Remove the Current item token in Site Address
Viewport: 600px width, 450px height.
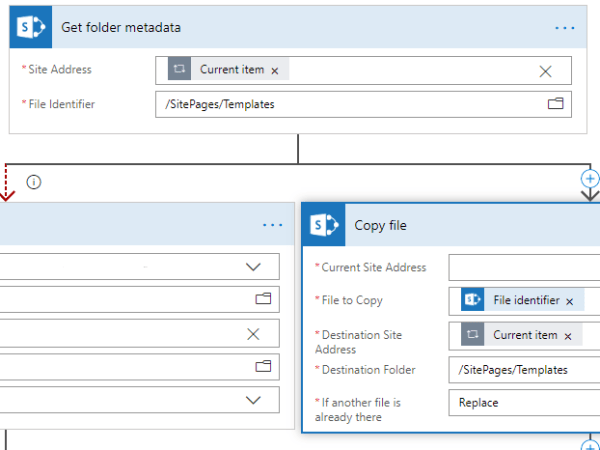tap(275, 71)
